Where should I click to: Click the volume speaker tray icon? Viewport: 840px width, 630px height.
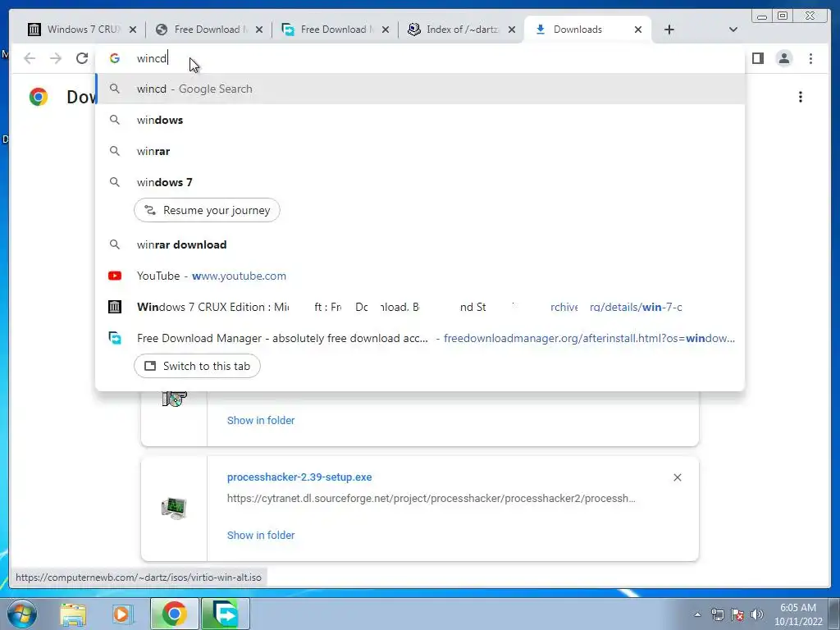[x=756, y=614]
